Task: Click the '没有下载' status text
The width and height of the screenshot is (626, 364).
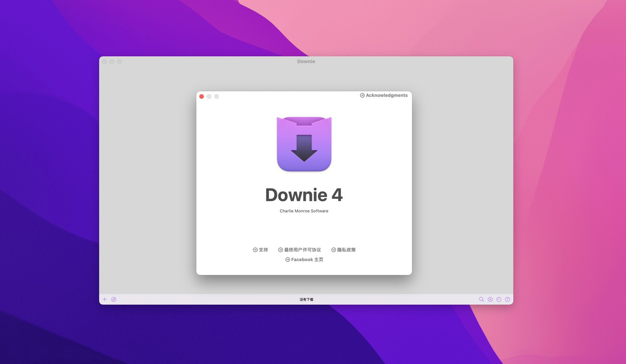Action: [x=306, y=299]
